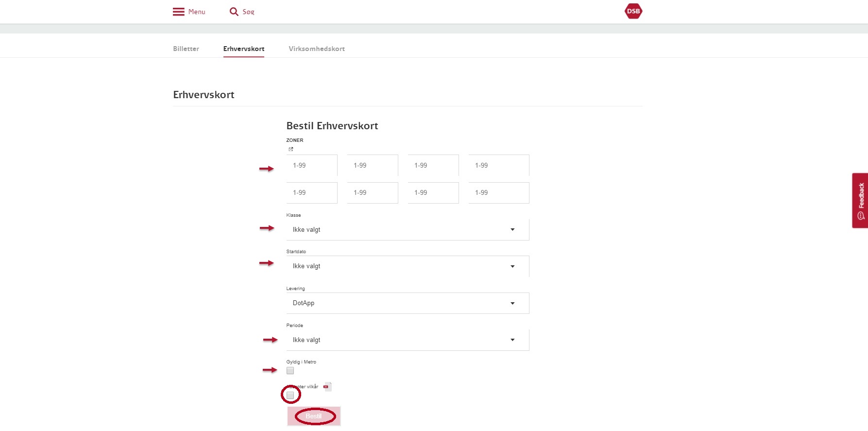The image size is (868, 431).
Task: Focus the last zone field in top row
Action: [x=498, y=165]
